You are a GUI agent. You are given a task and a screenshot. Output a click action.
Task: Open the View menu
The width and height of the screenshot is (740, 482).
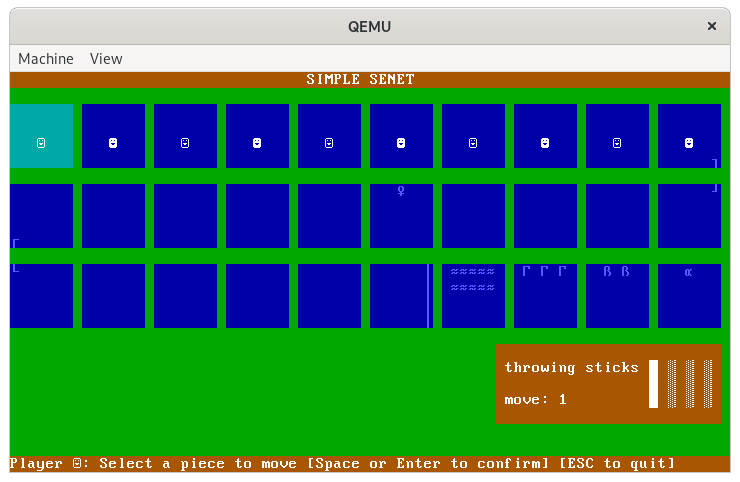tap(106, 58)
